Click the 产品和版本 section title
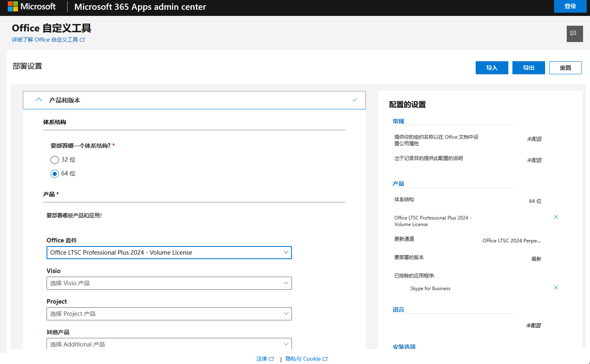 [65, 100]
